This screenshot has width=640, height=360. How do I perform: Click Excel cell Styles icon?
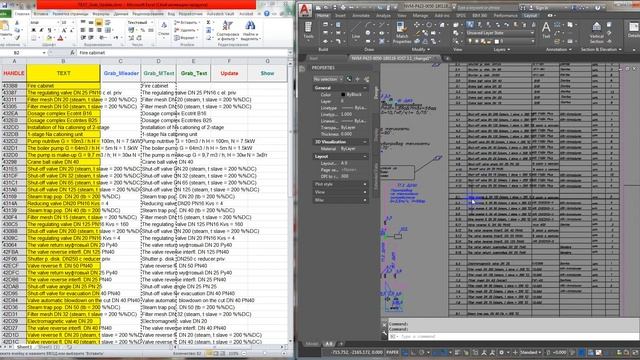click(x=164, y=26)
